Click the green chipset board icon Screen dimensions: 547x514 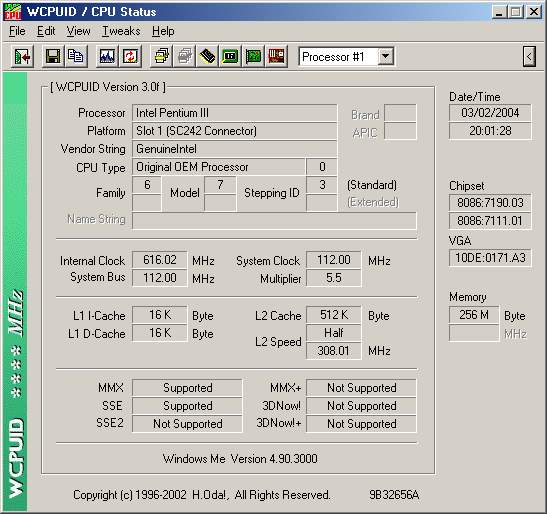coord(230,56)
